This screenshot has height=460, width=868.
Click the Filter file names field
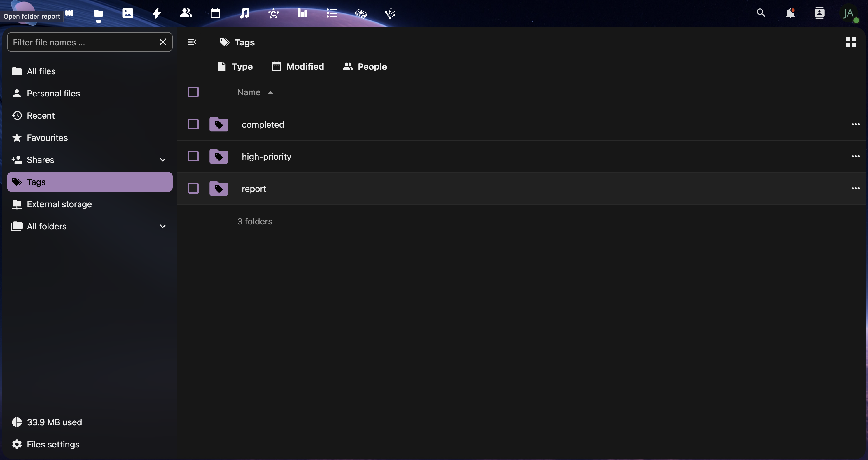(83, 43)
